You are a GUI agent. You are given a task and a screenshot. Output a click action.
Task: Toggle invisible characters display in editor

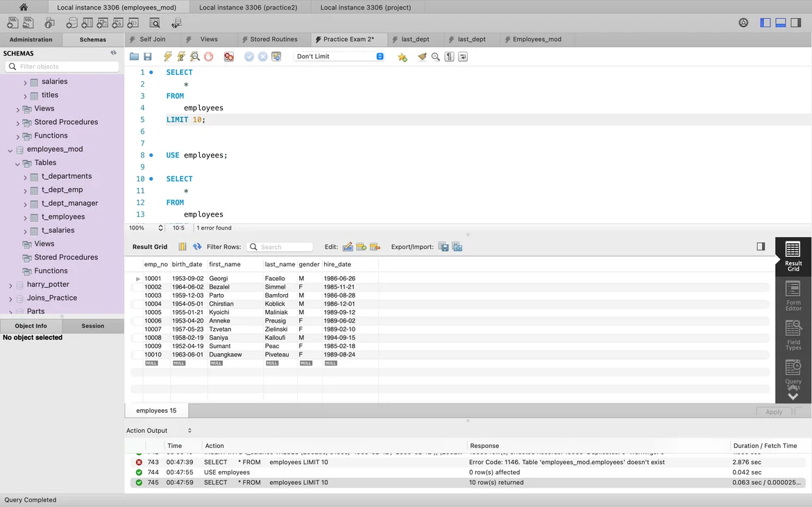point(449,57)
